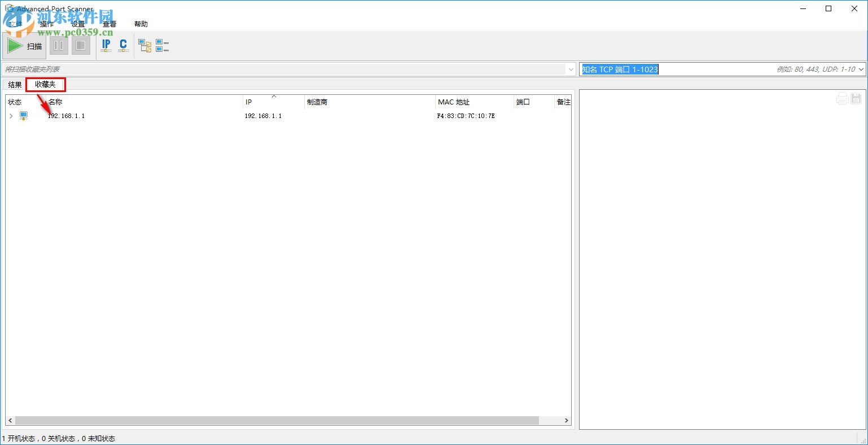Click the horizontal scrollbar thumb of the list
The height and width of the screenshot is (445, 868).
point(277,421)
